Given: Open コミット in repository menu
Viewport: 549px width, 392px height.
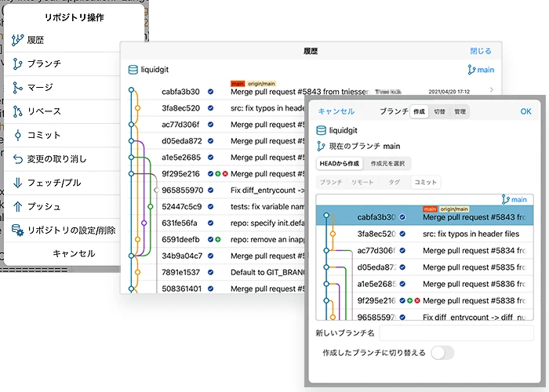Looking at the screenshot, I should pos(63,135).
